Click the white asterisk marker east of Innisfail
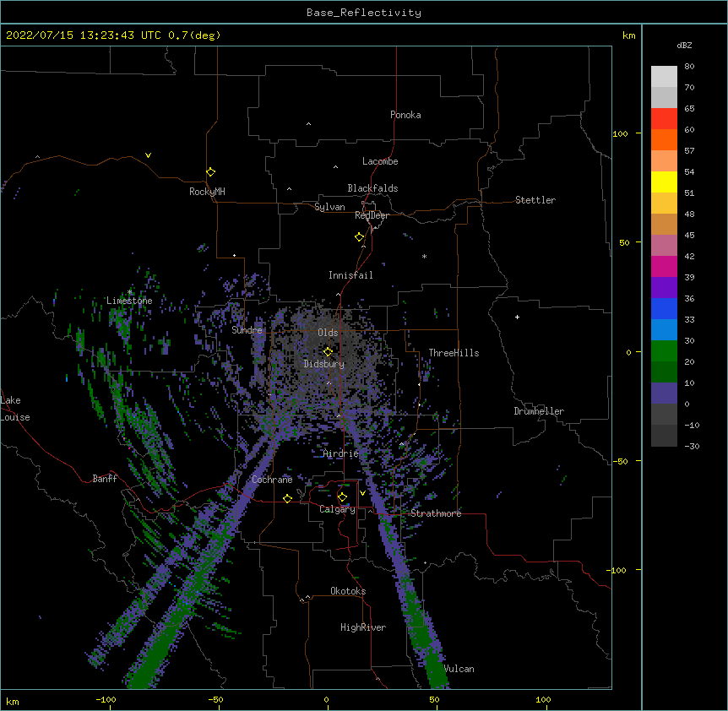This screenshot has height=711, width=728. tap(424, 256)
